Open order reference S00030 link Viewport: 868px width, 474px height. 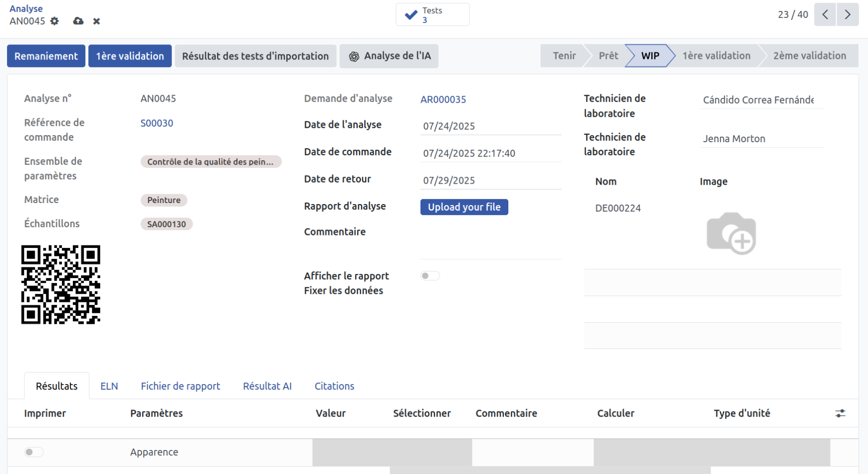(x=157, y=123)
